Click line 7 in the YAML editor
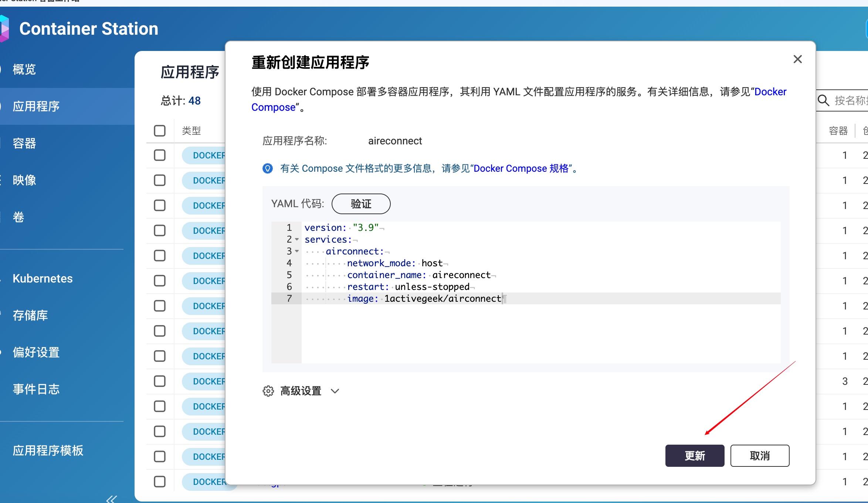Viewport: 868px width, 503px height. tap(526, 298)
